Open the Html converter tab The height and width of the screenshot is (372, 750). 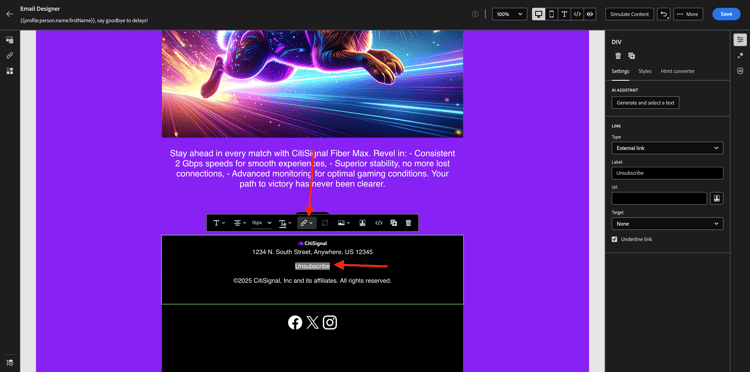point(677,71)
